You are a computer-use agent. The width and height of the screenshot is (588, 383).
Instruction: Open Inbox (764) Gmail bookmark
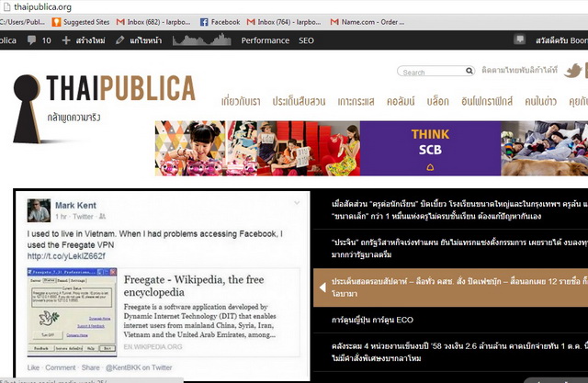click(x=284, y=22)
